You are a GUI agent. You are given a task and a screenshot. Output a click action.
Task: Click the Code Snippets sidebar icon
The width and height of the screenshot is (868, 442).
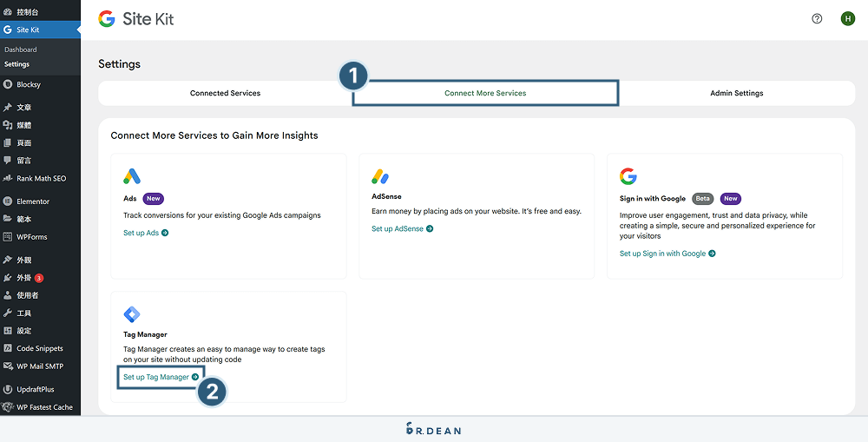[x=8, y=348]
